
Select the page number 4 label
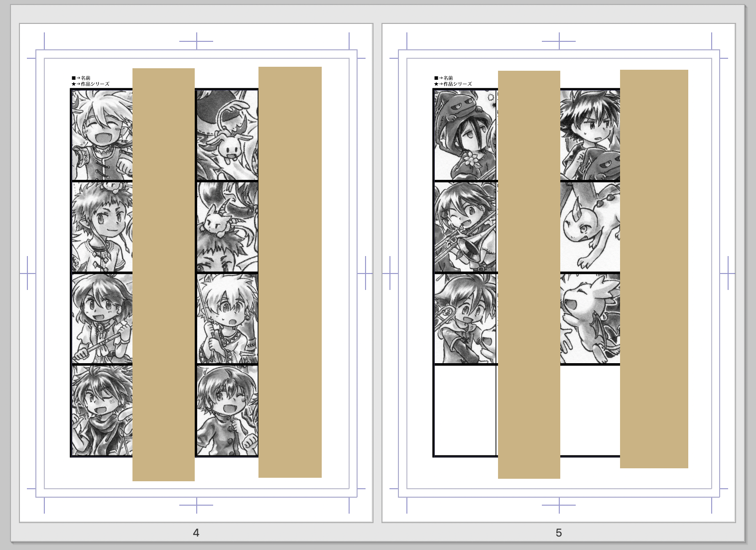[196, 533]
